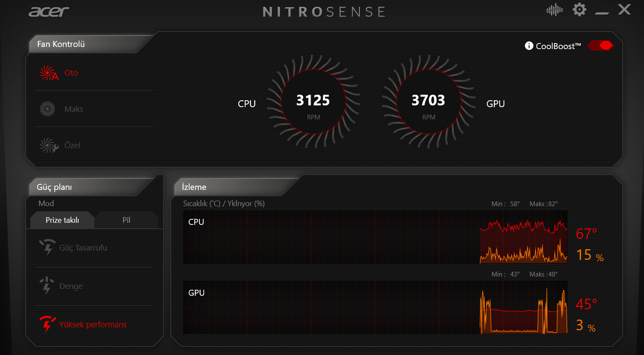This screenshot has width=644, height=355.
Task: Click the Maks fan mode icon
Action: pyautogui.click(x=47, y=109)
